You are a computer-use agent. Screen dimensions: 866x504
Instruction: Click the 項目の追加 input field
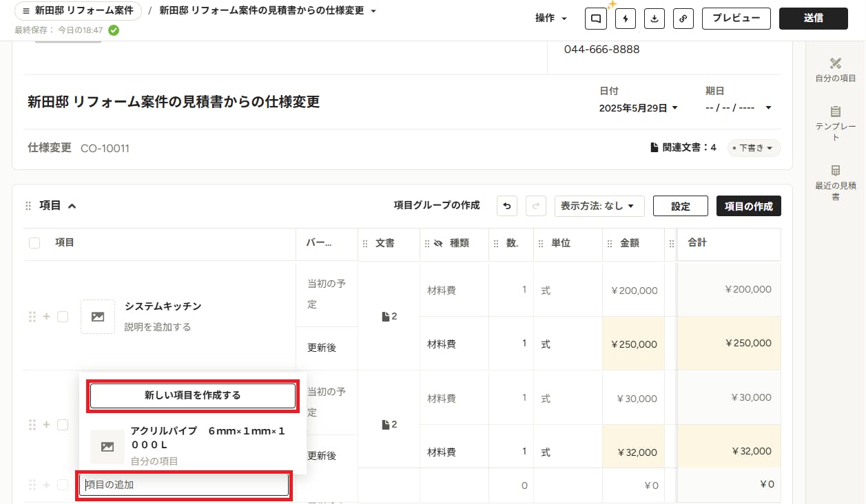point(184,485)
